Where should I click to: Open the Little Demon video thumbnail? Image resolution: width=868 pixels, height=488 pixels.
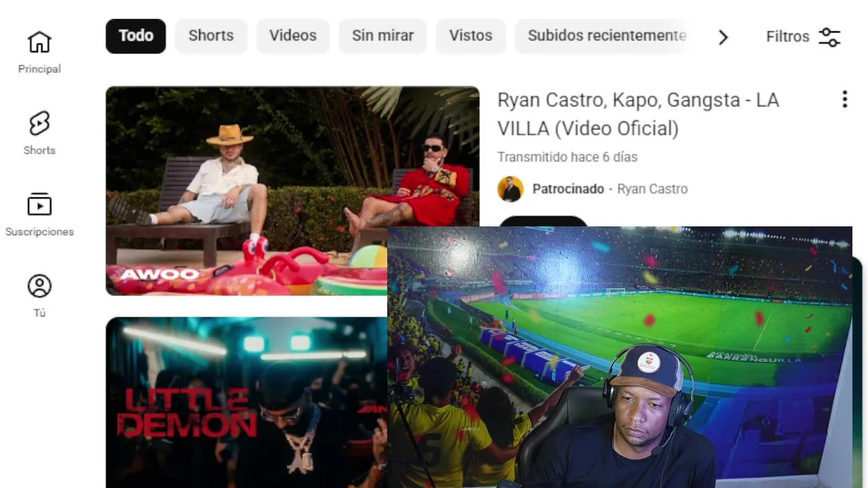pos(246,403)
